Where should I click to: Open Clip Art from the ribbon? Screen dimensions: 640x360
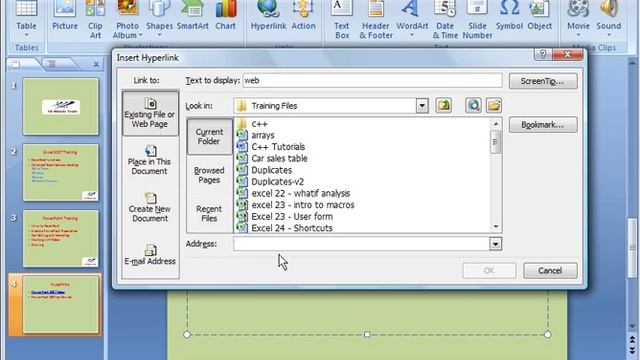[x=95, y=20]
